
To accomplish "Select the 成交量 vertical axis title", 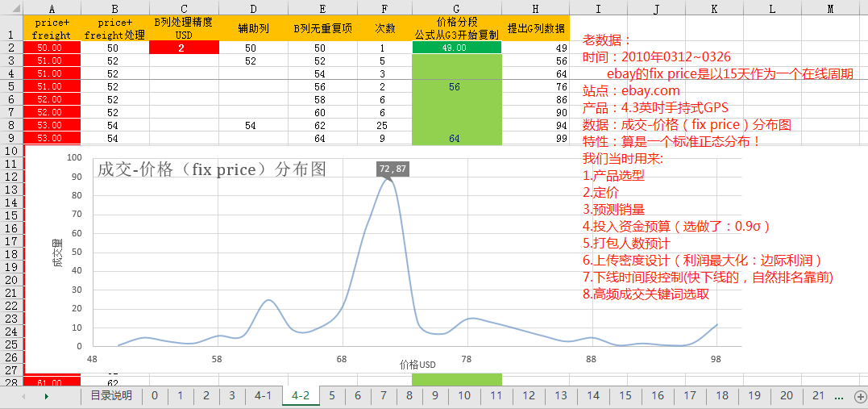I will 58,253.
